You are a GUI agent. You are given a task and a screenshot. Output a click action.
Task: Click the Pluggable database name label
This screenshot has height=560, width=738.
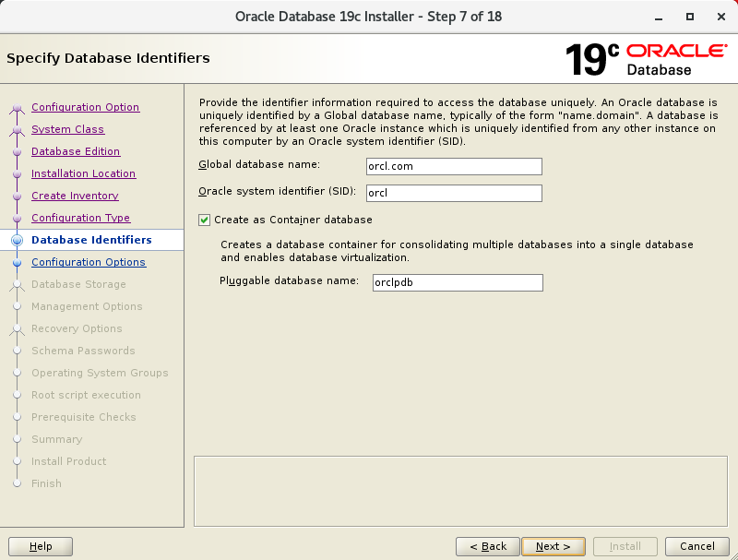click(289, 280)
